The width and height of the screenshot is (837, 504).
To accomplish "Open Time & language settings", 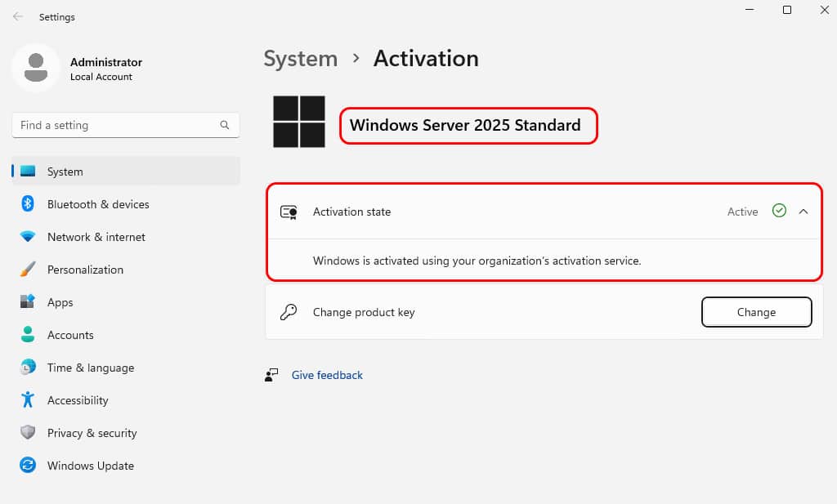I will pos(126,368).
